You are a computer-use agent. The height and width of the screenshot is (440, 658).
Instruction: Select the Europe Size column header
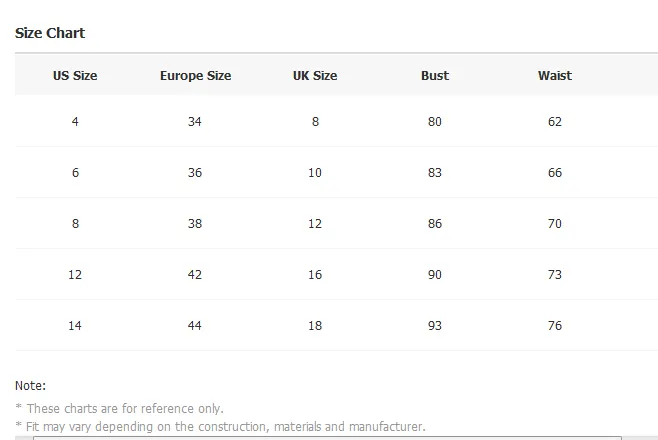[195, 76]
